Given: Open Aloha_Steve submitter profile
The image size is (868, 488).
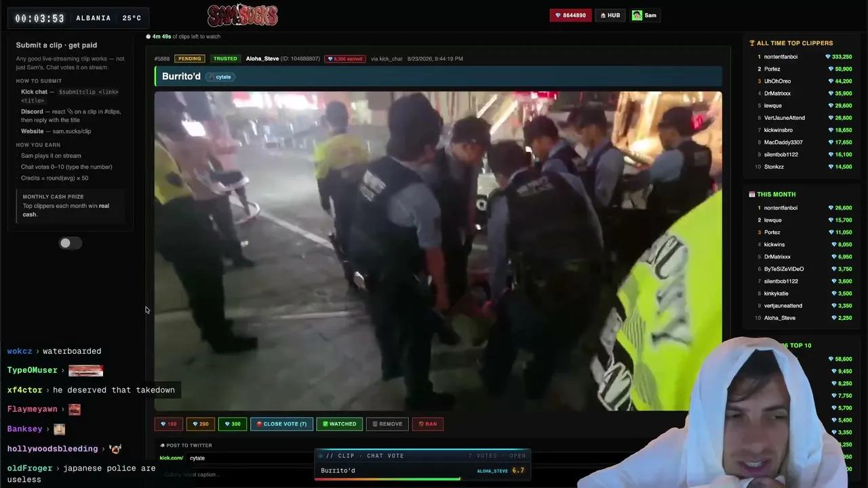Looking at the screenshot, I should 262,59.
